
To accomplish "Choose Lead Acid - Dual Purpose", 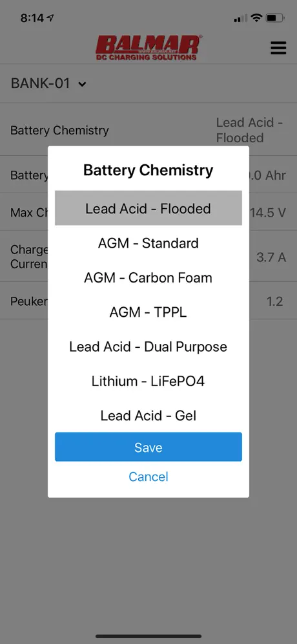I will (148, 347).
